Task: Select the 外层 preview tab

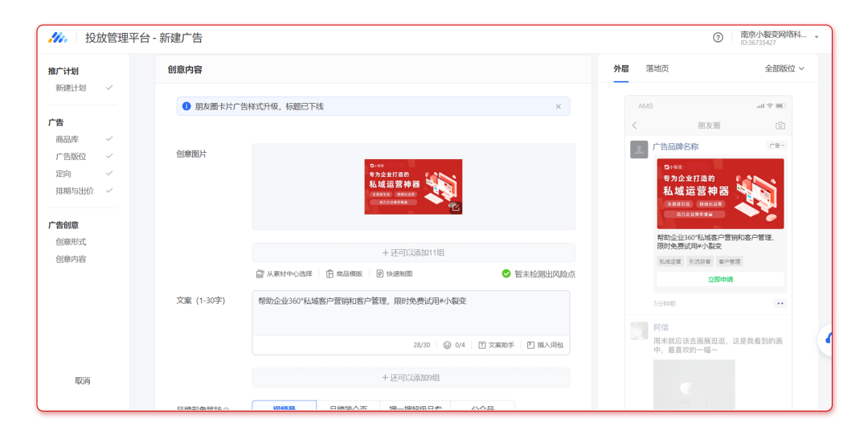Action: point(620,69)
